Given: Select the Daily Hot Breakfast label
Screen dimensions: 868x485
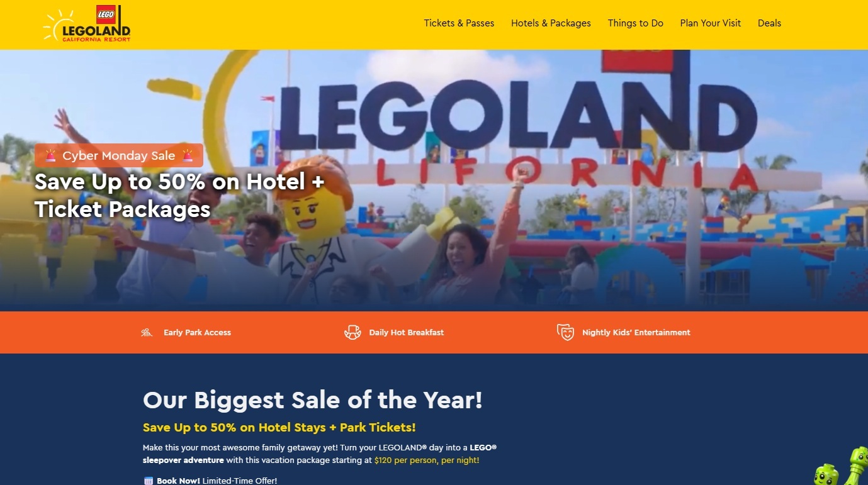Looking at the screenshot, I should pos(406,332).
